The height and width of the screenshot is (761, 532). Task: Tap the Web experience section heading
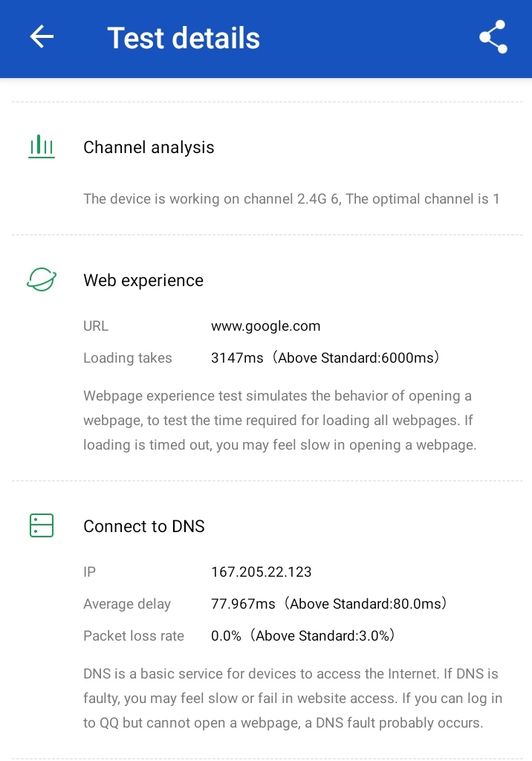tap(143, 280)
